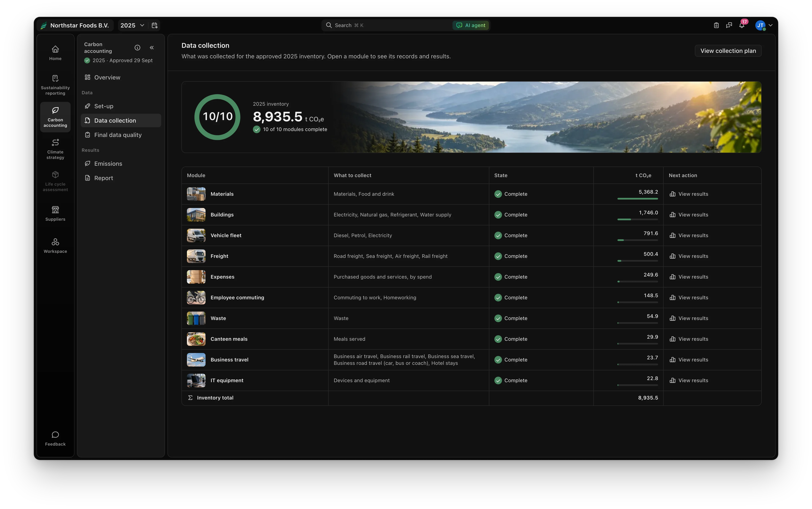View results for Buildings module
812x509 pixels.
point(689,215)
